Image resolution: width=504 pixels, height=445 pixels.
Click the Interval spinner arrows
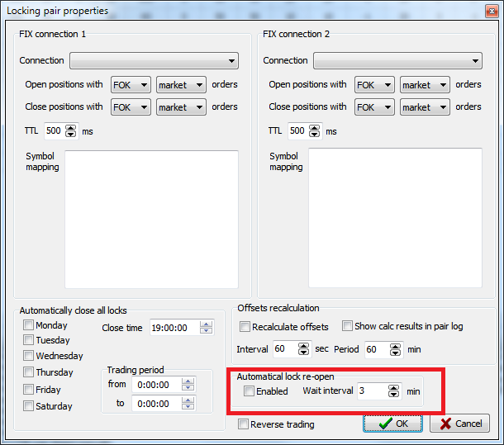point(304,349)
